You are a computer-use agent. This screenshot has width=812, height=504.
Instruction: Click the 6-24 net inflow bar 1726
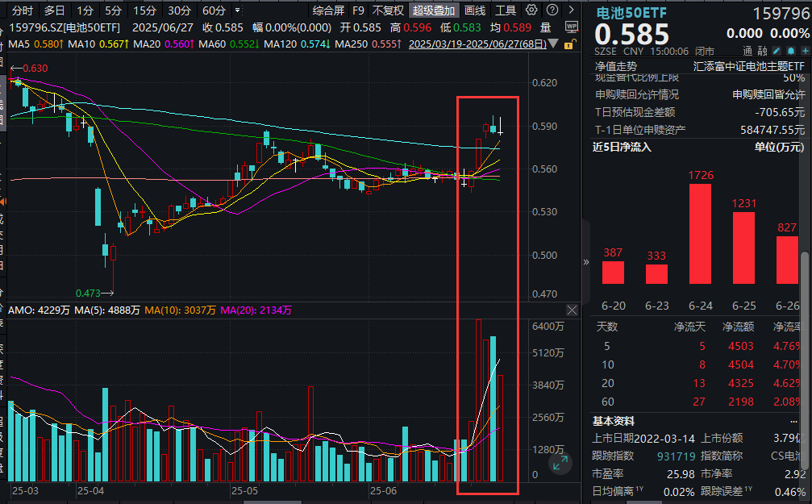click(701, 234)
